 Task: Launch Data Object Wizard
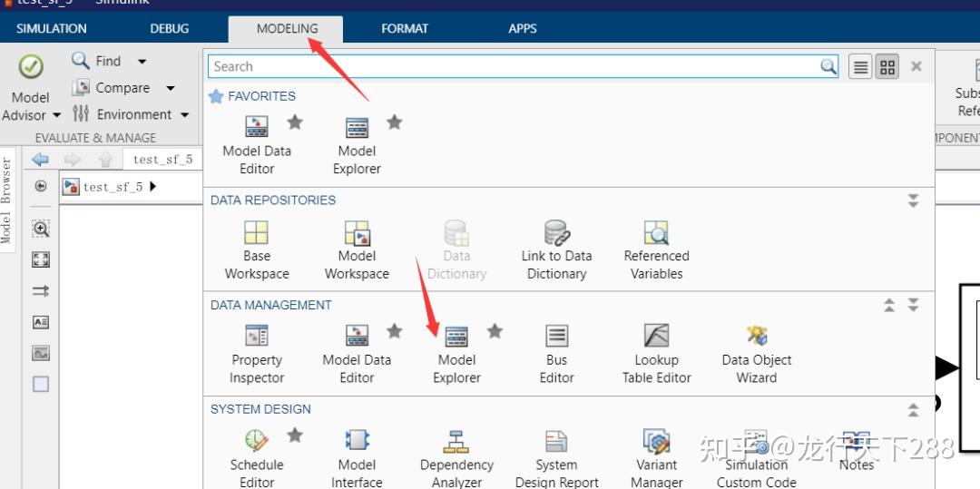point(757,354)
